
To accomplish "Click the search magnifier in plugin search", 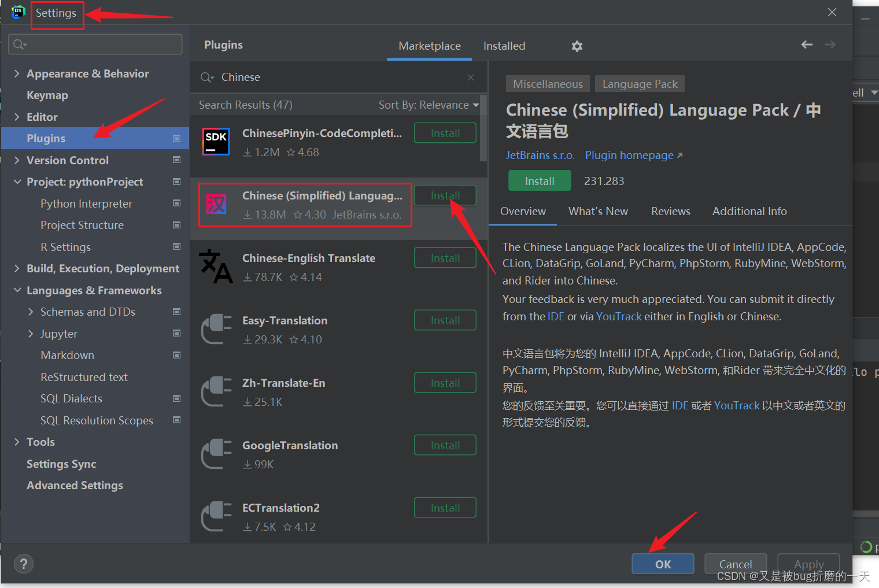I will 207,77.
